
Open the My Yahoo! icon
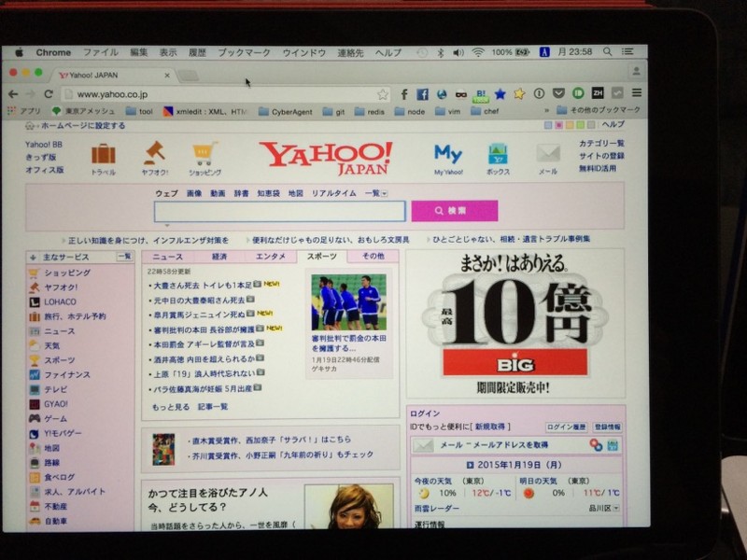pos(448,154)
